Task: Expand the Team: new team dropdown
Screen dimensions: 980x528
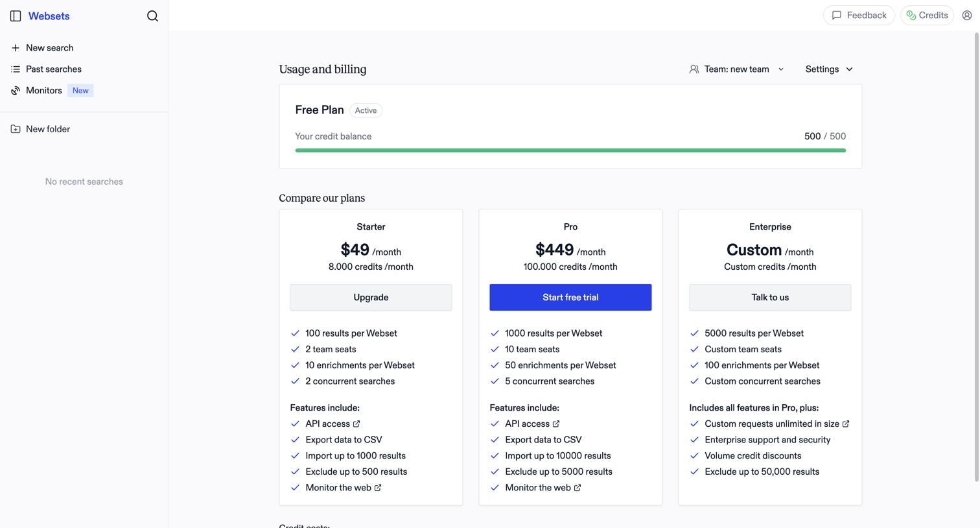Action: (x=737, y=69)
